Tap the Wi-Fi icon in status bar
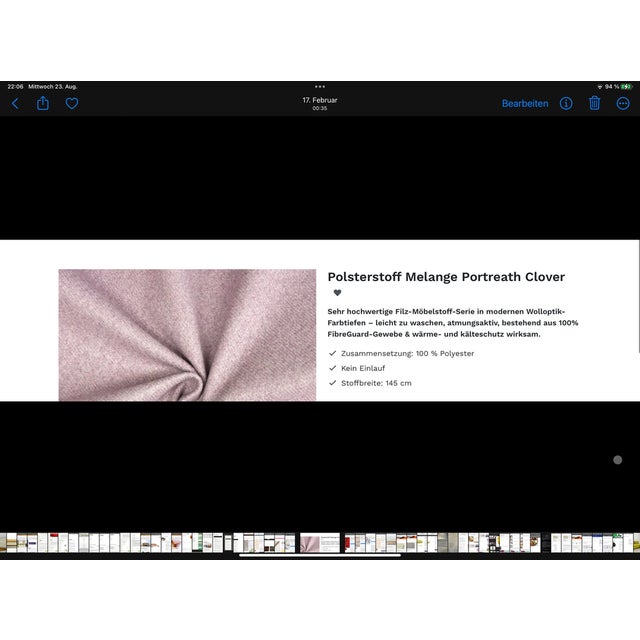 point(600,87)
